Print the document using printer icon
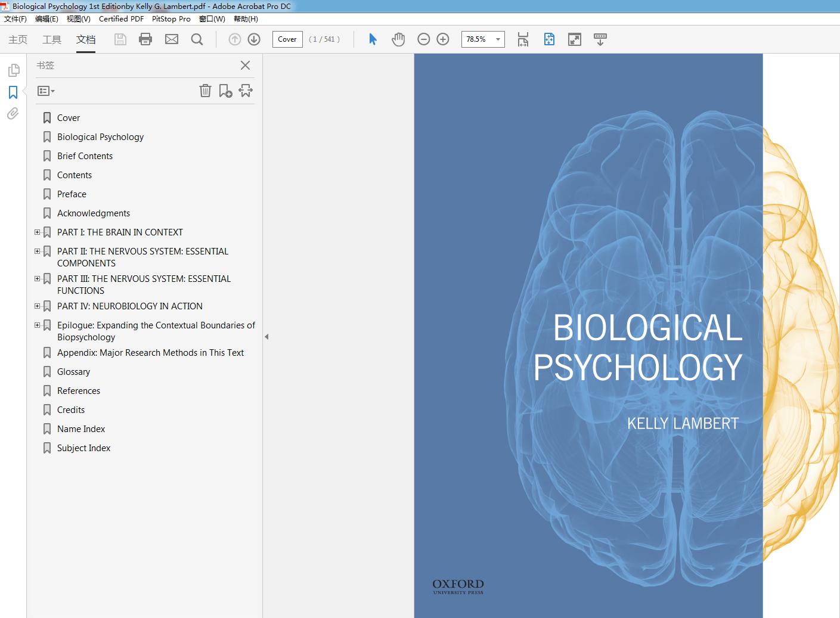 click(145, 39)
